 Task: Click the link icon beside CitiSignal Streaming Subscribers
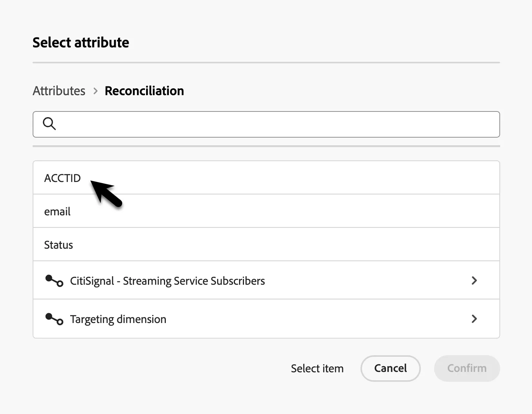coord(54,281)
